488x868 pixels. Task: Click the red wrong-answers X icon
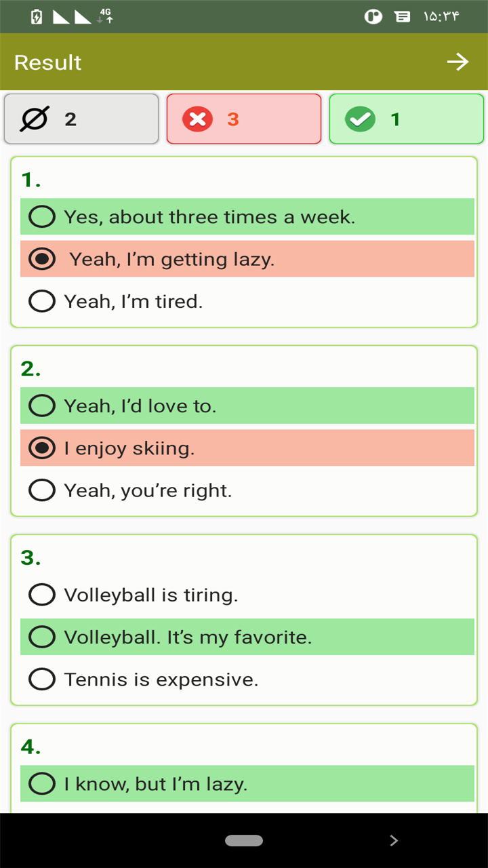(197, 119)
